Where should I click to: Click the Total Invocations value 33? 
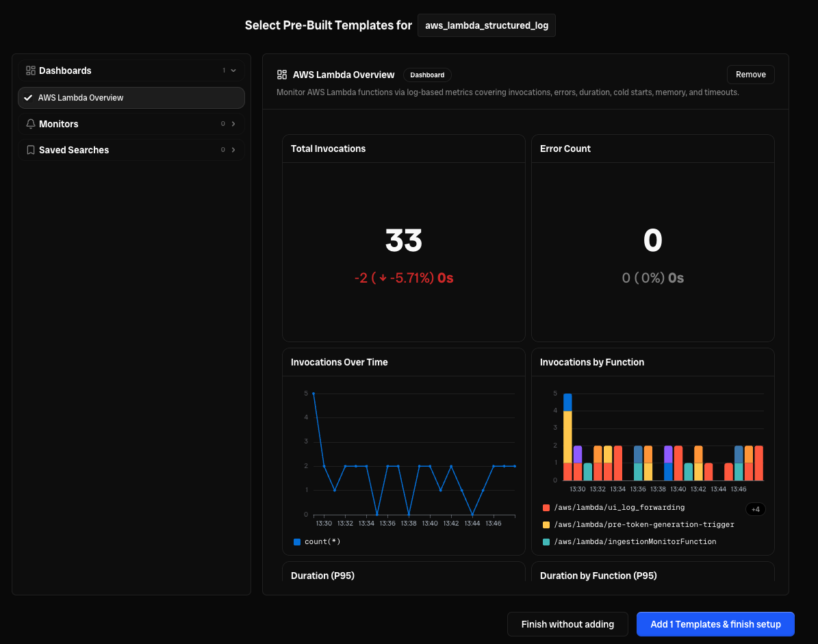(x=403, y=240)
